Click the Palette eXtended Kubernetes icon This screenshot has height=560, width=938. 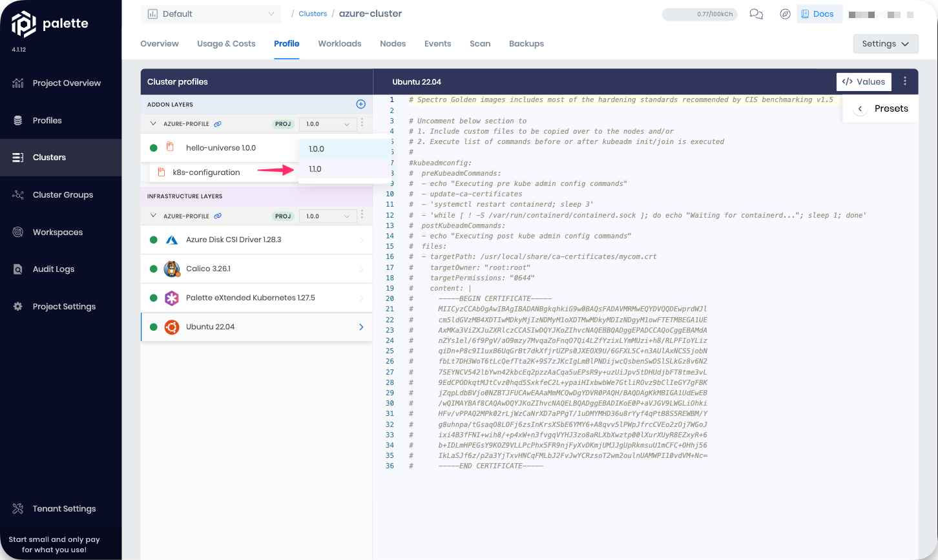172,298
